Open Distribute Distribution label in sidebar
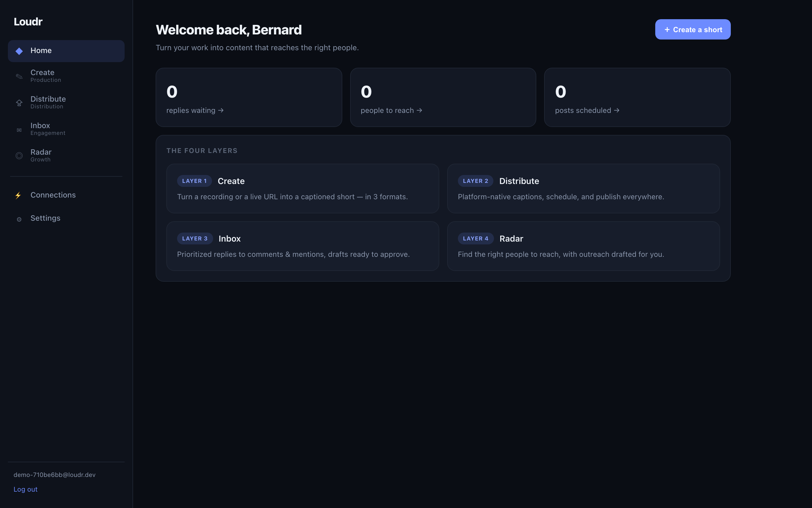Viewport: 812px width, 508px height. pos(48,102)
